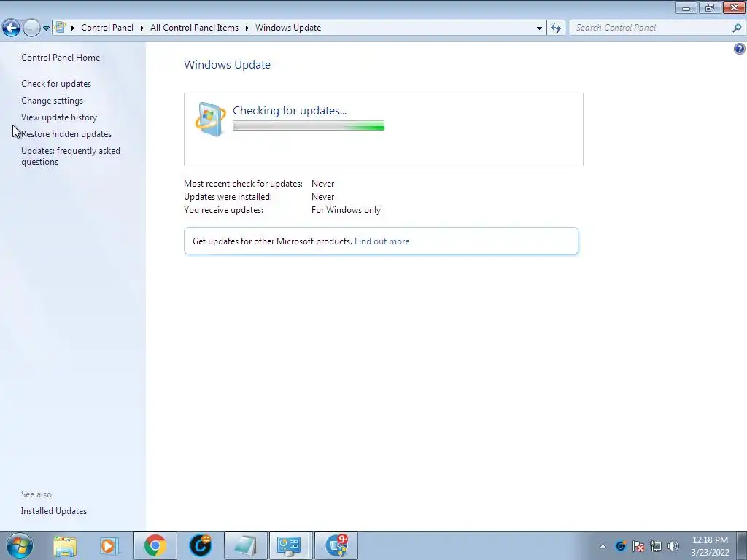The image size is (747, 560).
Task: Open View update history
Action: 59,117
